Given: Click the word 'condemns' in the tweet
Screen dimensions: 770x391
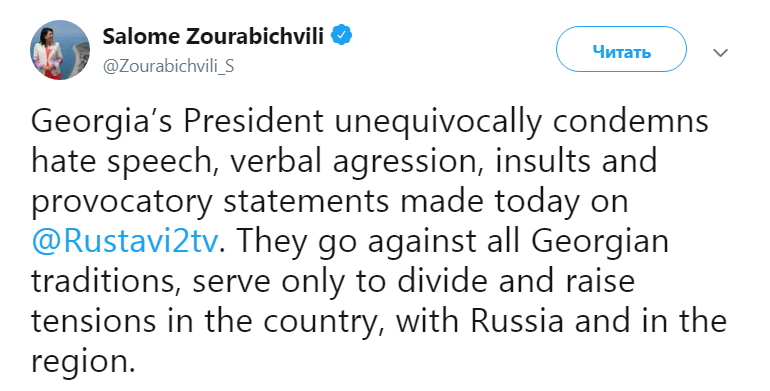Looking at the screenshot, I should click(x=631, y=121).
